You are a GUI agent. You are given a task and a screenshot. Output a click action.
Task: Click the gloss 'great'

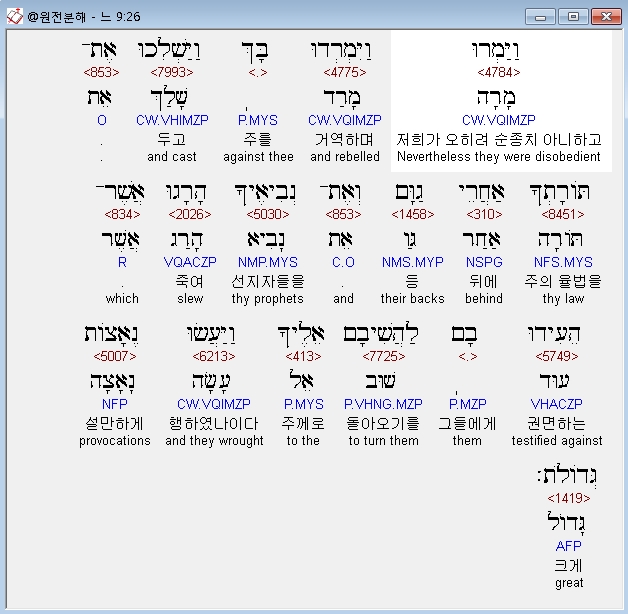569,583
